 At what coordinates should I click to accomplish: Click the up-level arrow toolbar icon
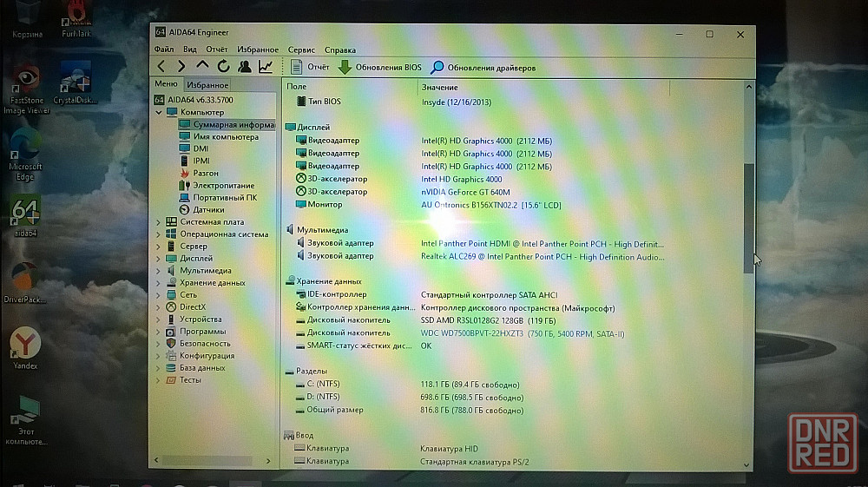pos(202,66)
